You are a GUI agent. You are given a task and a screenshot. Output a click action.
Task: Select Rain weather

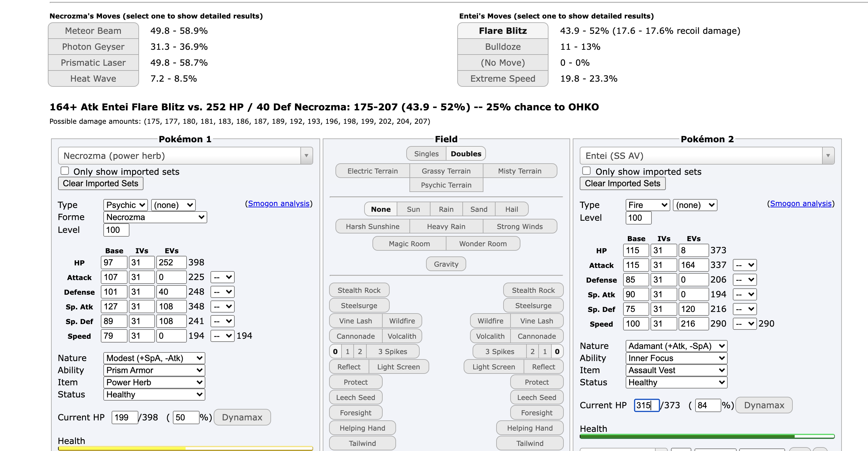click(x=446, y=209)
